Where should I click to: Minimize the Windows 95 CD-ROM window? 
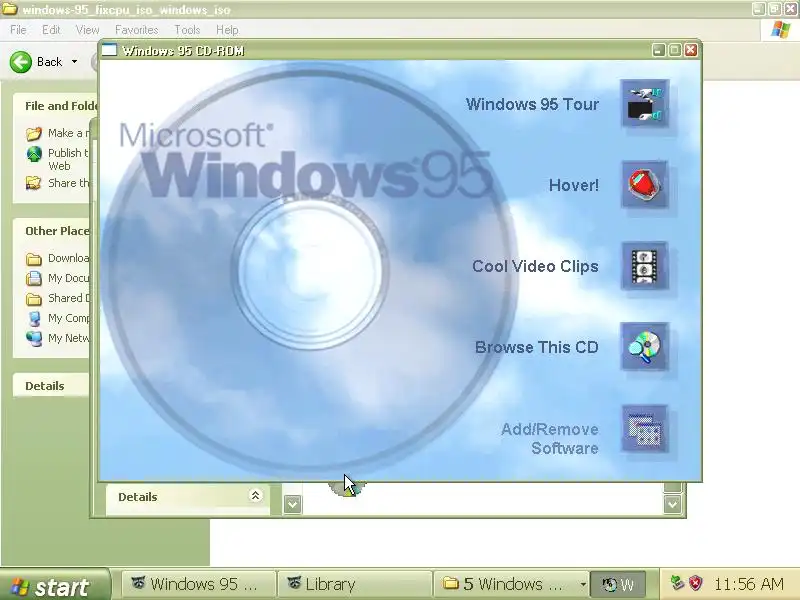[x=659, y=50]
